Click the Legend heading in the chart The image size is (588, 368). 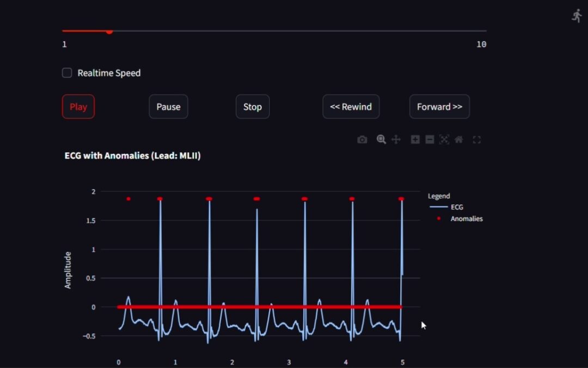coord(439,196)
